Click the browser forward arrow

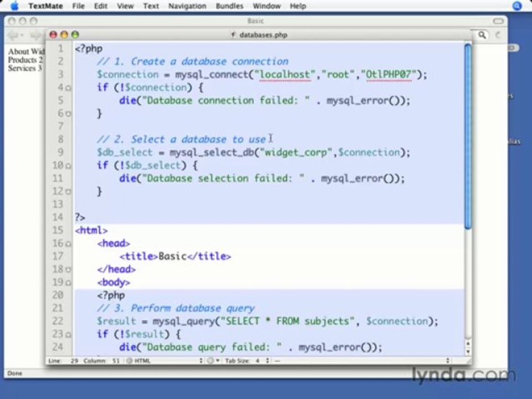click(35, 35)
